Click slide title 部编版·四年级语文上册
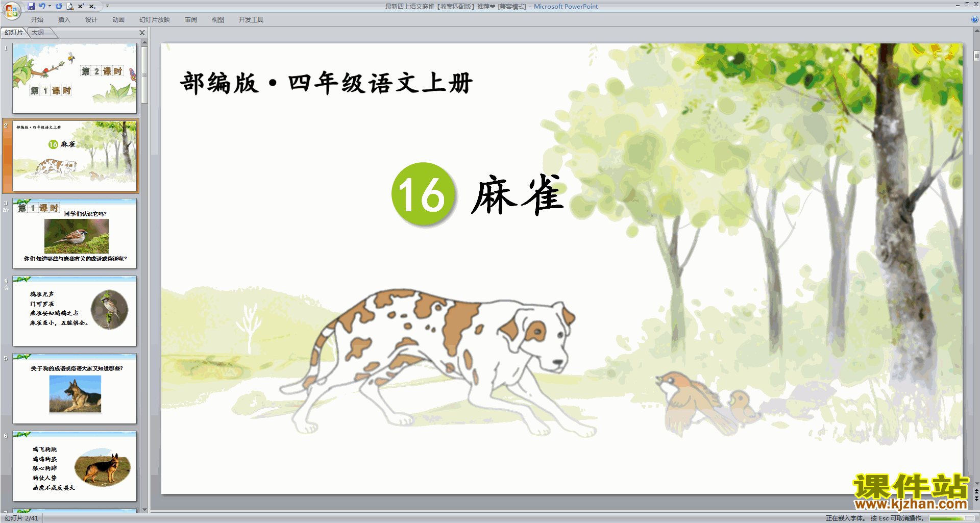 pos(327,83)
